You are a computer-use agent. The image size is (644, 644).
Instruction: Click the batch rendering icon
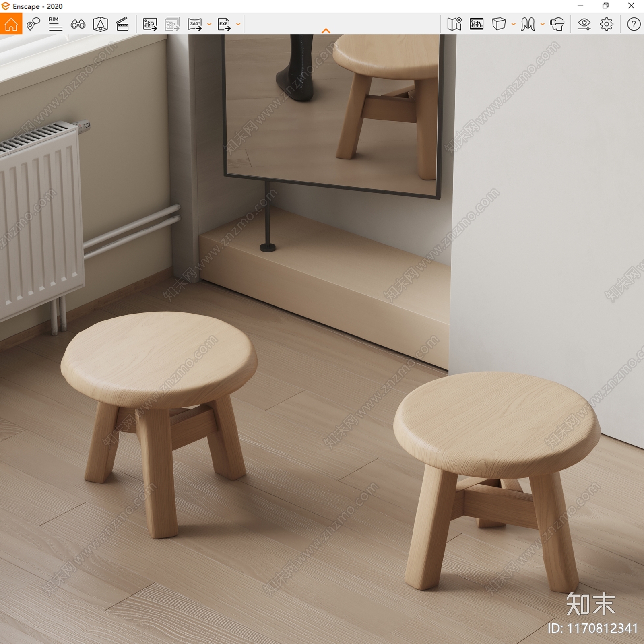click(172, 24)
